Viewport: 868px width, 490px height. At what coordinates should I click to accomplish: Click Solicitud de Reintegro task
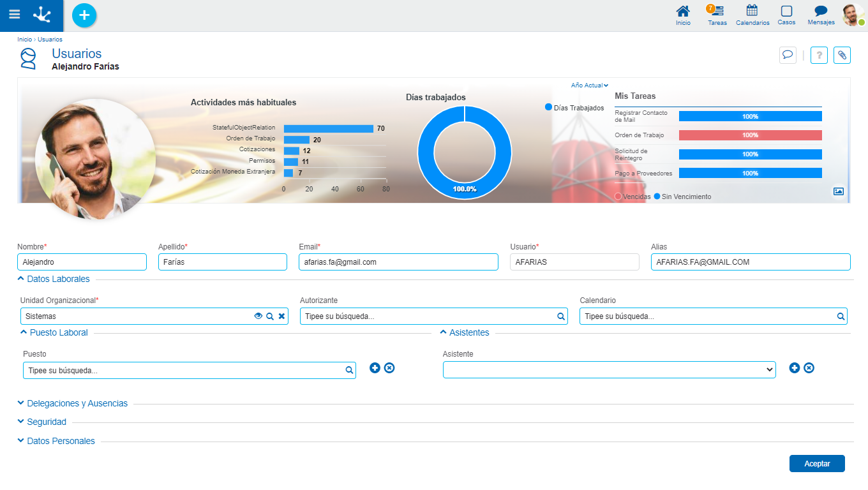click(x=631, y=154)
